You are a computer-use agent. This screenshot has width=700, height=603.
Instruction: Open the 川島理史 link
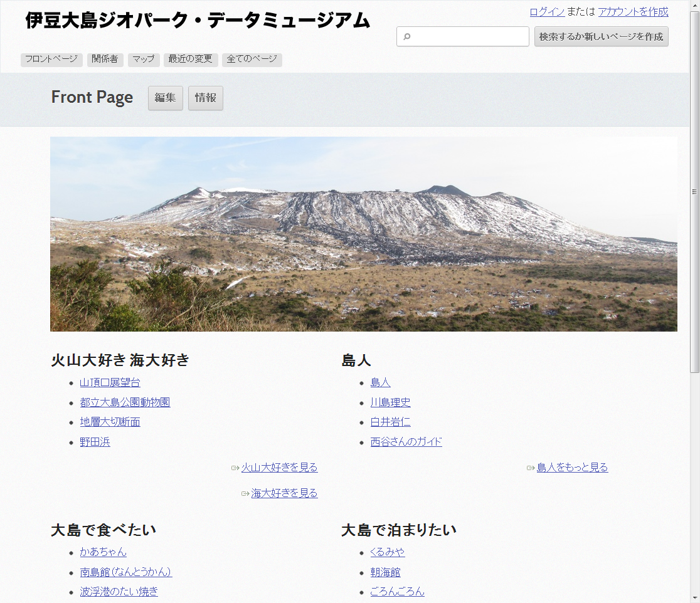(x=390, y=402)
